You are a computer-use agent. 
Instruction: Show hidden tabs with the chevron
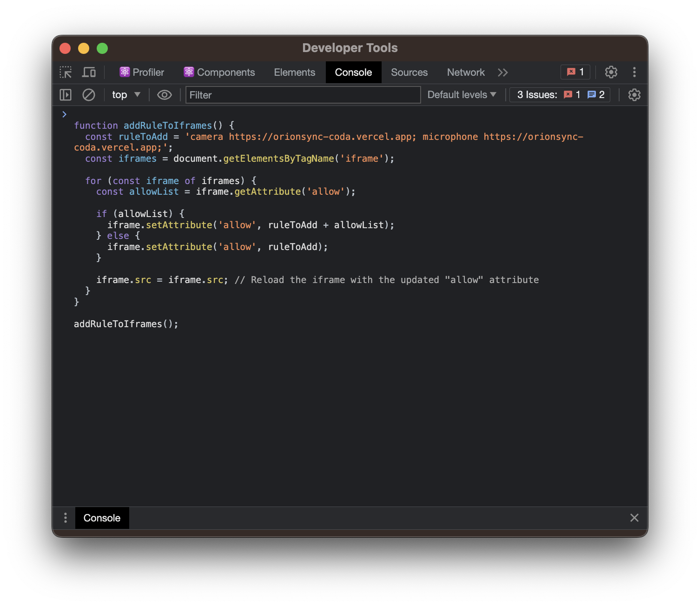[503, 72]
